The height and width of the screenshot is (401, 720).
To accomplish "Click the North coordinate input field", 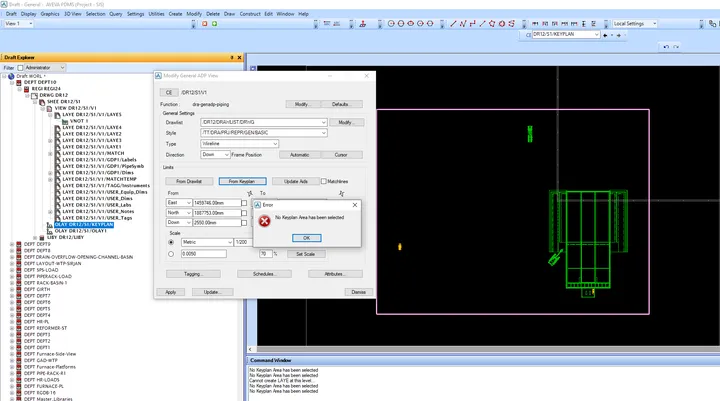I will tap(217, 213).
